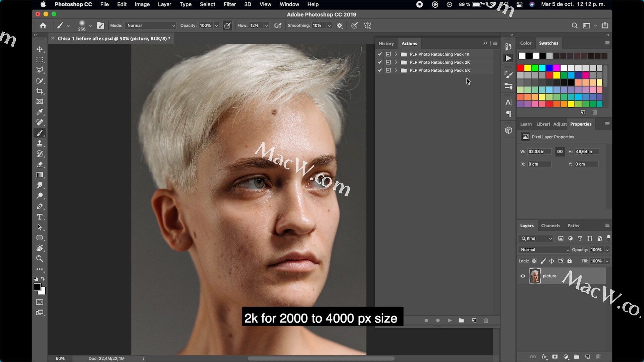Select the Zoom tool in toolbar
Screen dimensions: 644x362
click(40, 259)
